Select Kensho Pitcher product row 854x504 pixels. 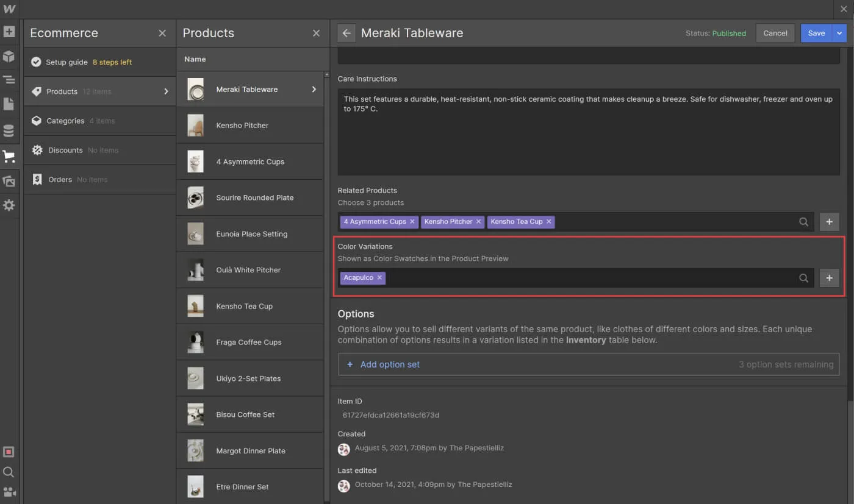coord(250,126)
